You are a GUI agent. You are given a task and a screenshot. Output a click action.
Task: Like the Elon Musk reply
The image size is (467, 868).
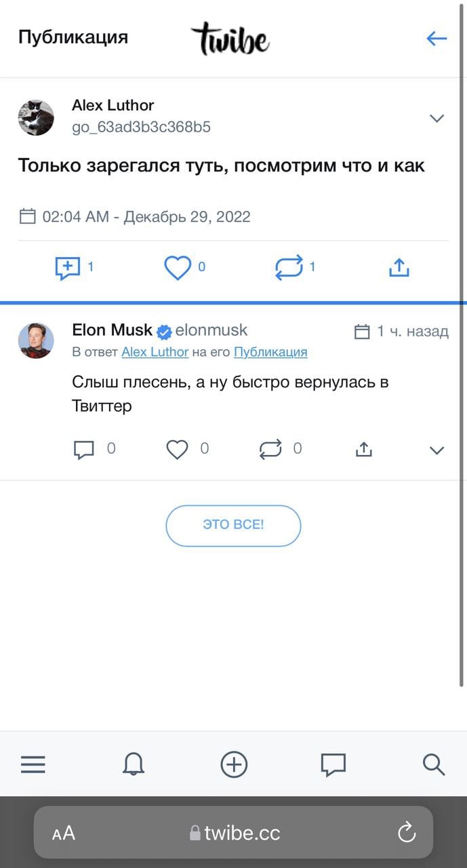(177, 450)
